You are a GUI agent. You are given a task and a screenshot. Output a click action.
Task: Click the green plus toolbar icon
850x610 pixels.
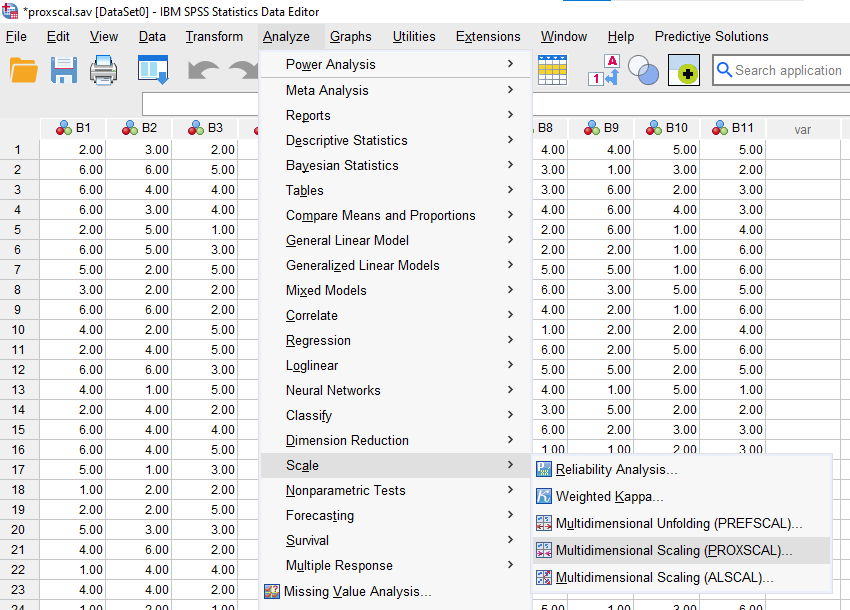click(684, 71)
